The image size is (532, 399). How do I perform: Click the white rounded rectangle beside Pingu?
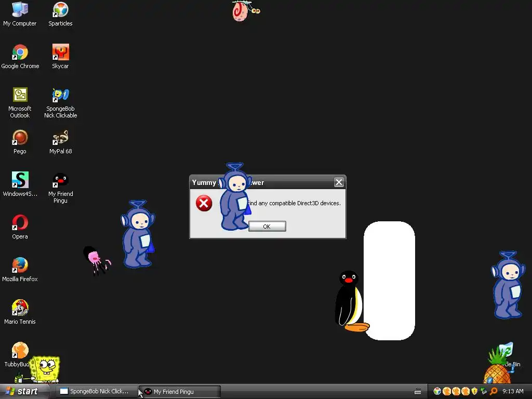coord(389,281)
